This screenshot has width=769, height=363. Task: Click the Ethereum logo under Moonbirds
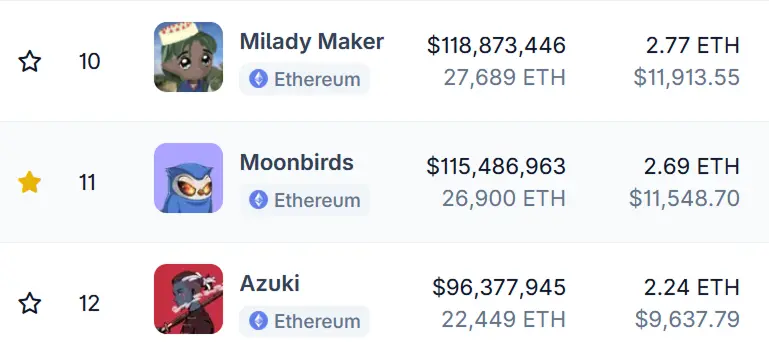pos(258,200)
